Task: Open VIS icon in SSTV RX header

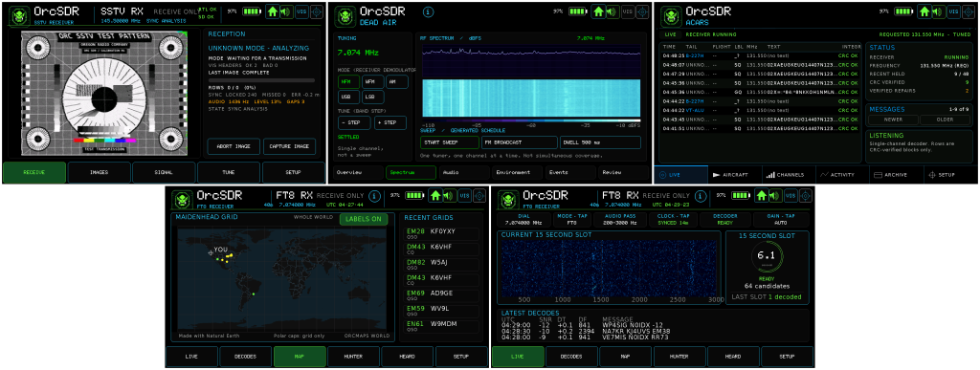Action: click(302, 11)
